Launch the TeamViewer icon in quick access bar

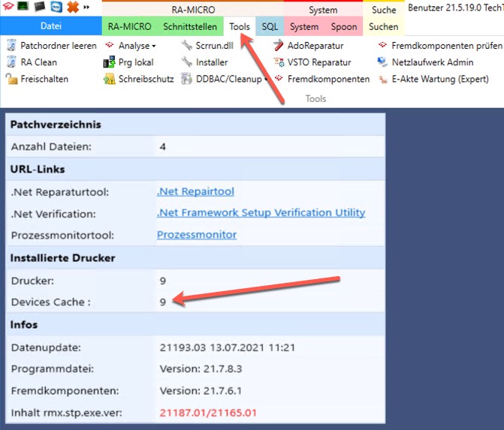56,7
